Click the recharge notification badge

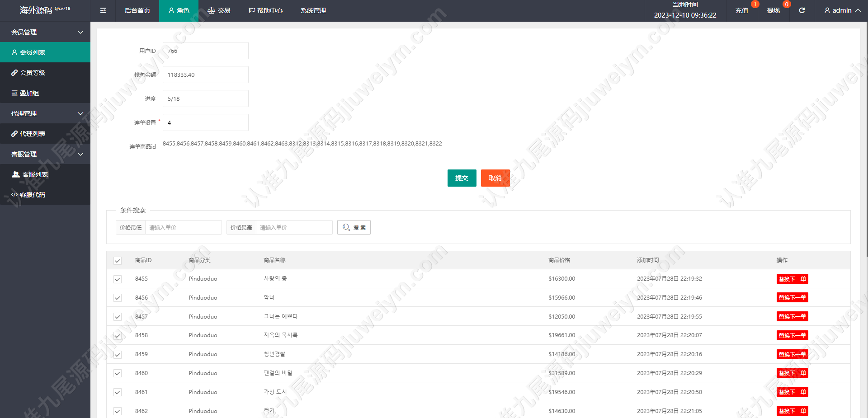[755, 5]
